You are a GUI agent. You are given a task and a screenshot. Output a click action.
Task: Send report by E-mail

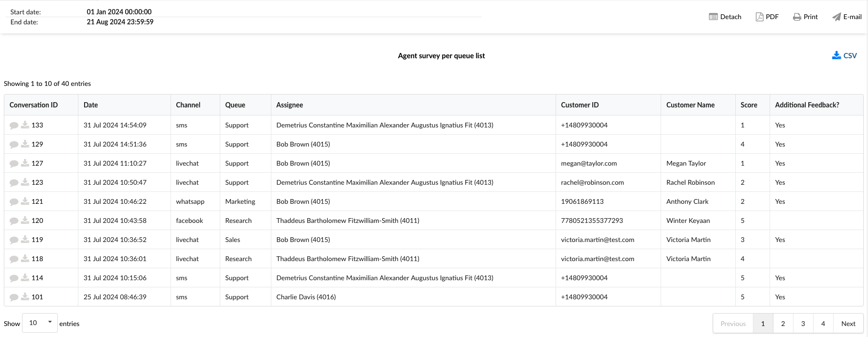coord(847,17)
